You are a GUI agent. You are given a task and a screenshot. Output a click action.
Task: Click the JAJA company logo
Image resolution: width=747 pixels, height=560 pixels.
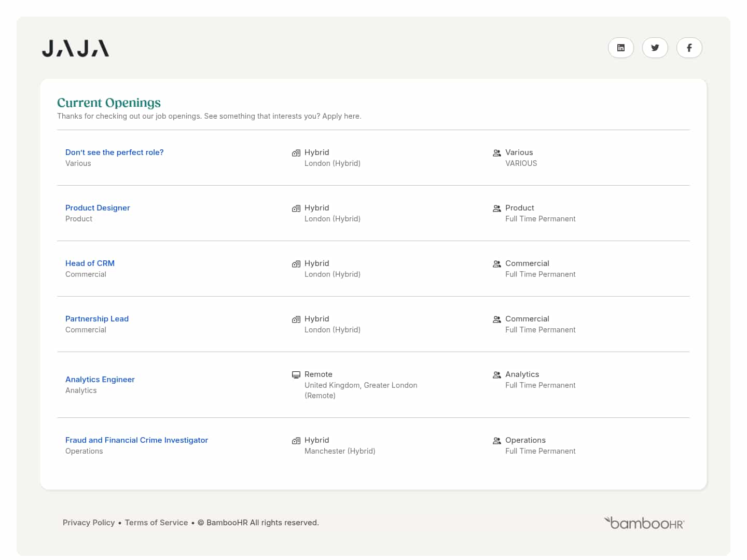coord(75,48)
